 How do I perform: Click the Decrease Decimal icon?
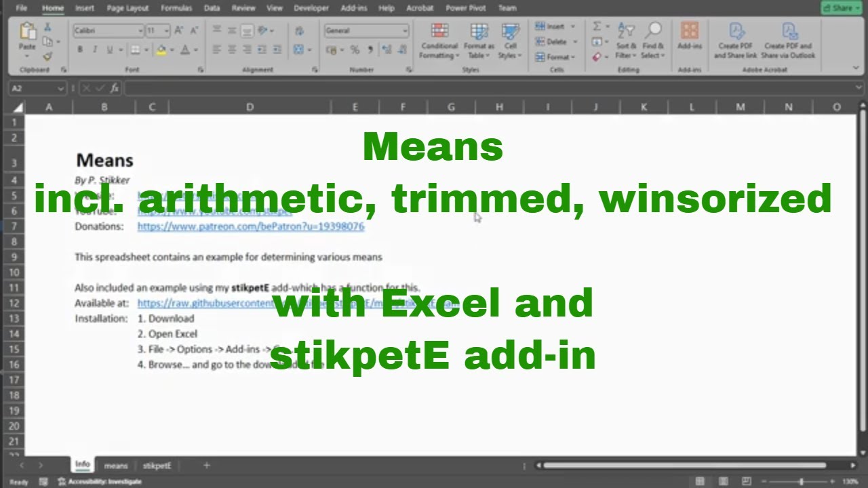point(401,50)
